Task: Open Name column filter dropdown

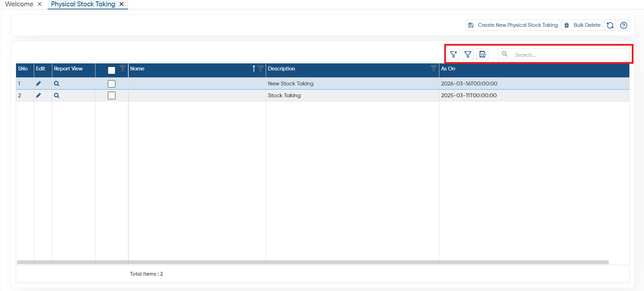Action: (x=260, y=68)
